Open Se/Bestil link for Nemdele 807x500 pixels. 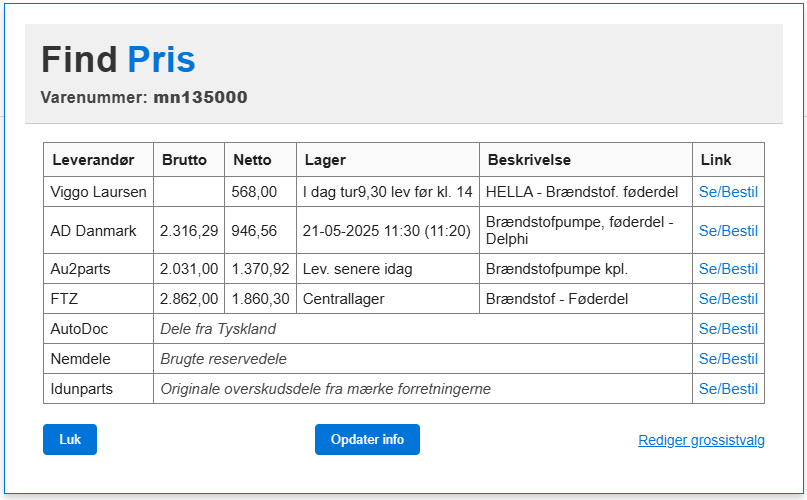point(728,358)
